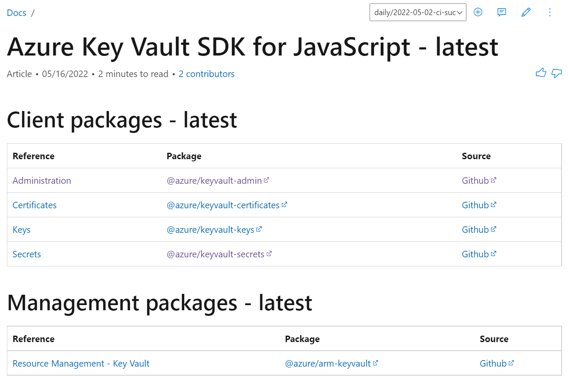Viewport: 568px width, 392px height.
Task: Open Resource Management - Key Vault link
Action: coord(81,364)
